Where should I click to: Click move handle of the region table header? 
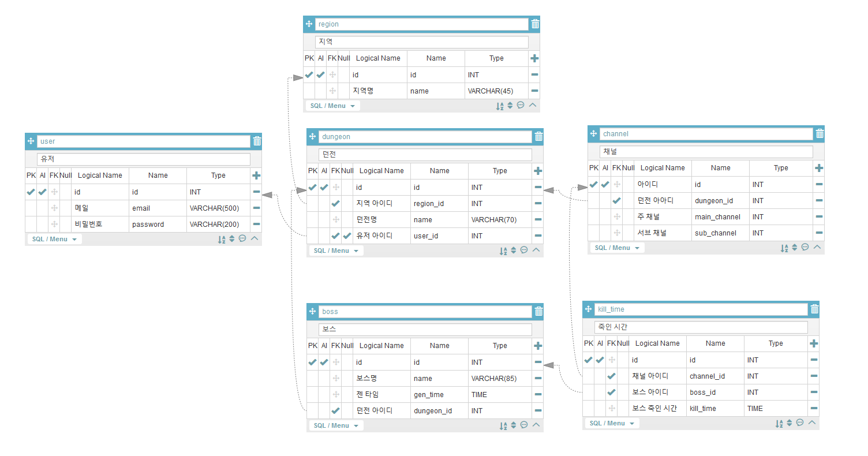click(x=309, y=24)
